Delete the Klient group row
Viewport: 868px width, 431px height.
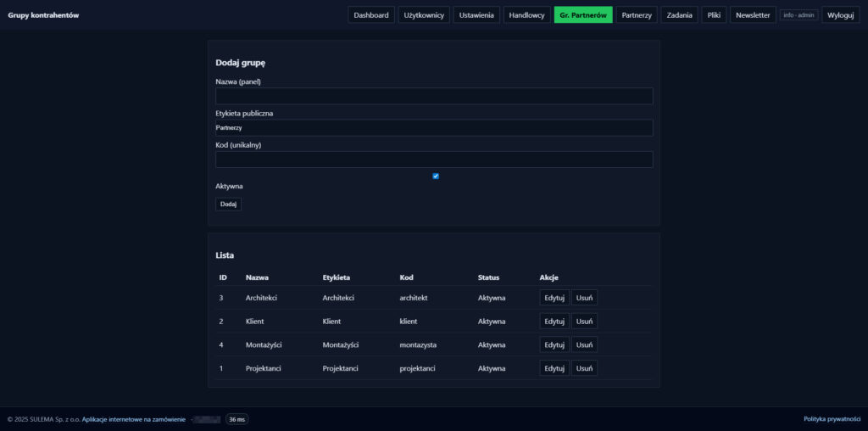(584, 322)
